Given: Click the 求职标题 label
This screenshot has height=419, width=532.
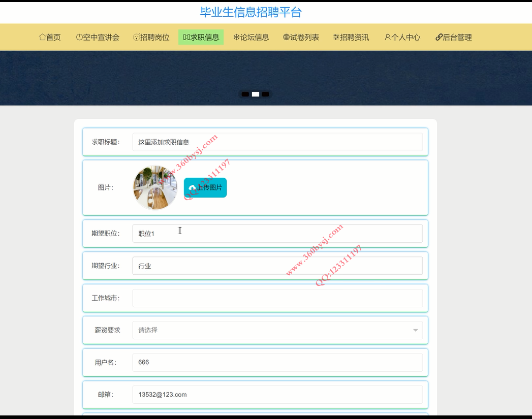Looking at the screenshot, I should pos(106,142).
